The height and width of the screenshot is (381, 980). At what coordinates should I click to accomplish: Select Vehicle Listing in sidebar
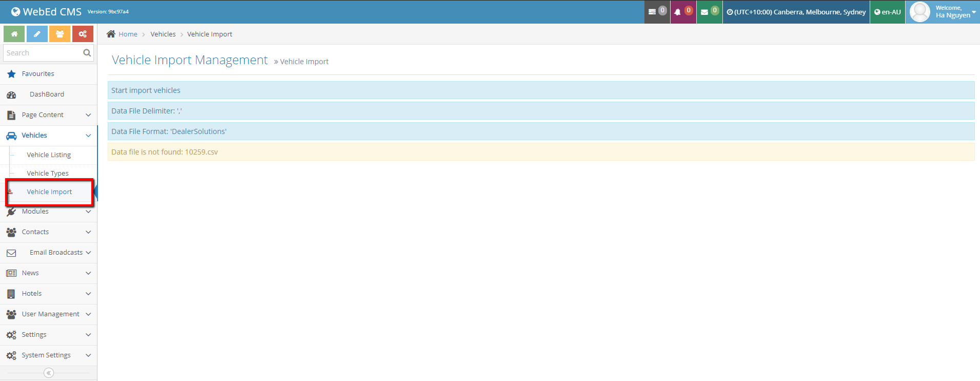49,155
